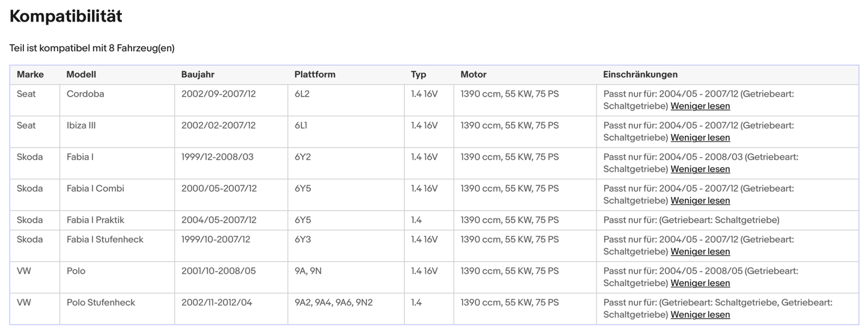868x330 pixels.
Task: Select the 'Motor' column header
Action: coord(473,74)
